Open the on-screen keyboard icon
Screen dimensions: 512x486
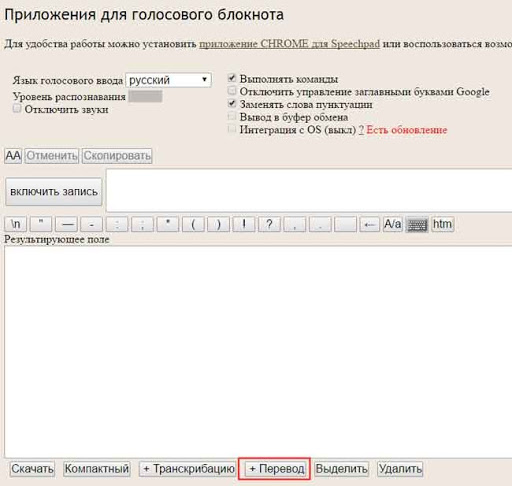point(417,225)
